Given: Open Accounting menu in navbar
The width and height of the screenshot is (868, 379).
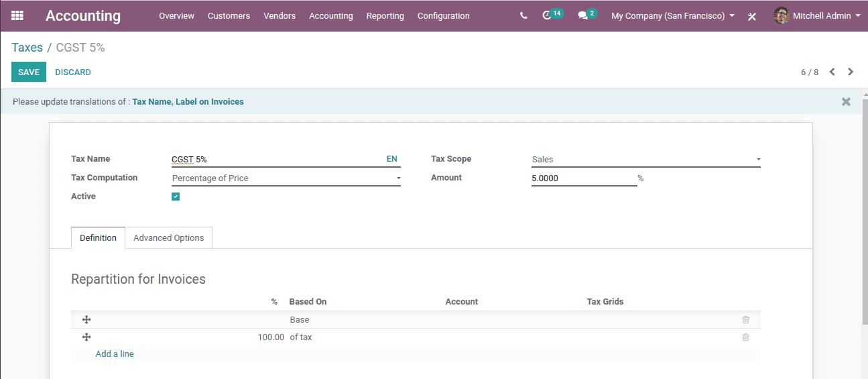Looking at the screenshot, I should [x=331, y=15].
